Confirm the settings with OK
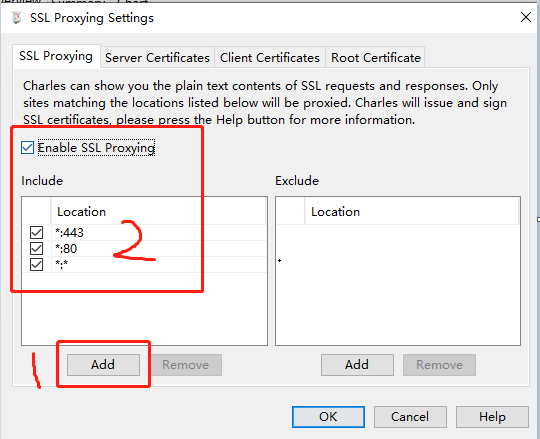The image size is (540, 439). [x=328, y=417]
